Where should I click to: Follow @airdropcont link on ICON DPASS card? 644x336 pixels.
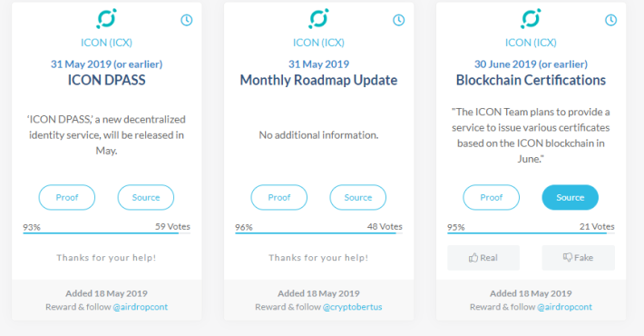pyautogui.click(x=140, y=307)
